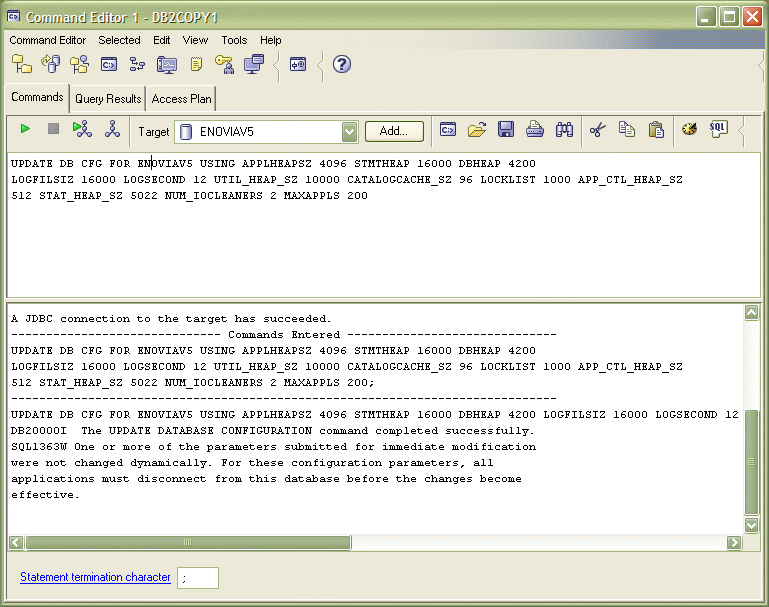Open Control Center tree icon in top toolbar

[22, 64]
